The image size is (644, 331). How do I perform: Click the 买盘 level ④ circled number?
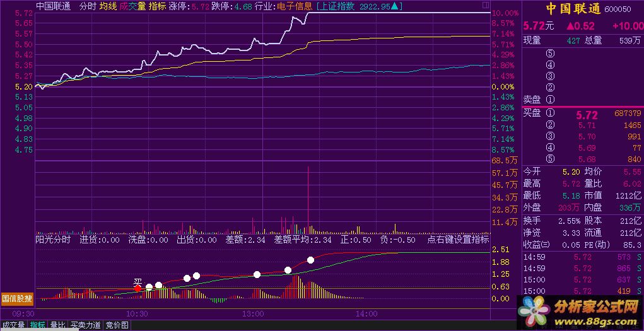[551, 148]
